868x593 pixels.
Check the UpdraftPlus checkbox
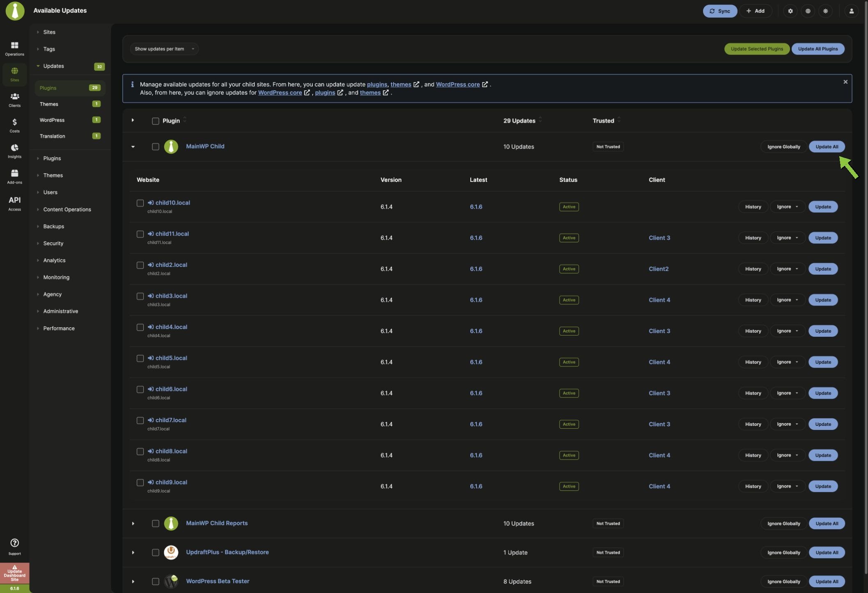tap(156, 552)
